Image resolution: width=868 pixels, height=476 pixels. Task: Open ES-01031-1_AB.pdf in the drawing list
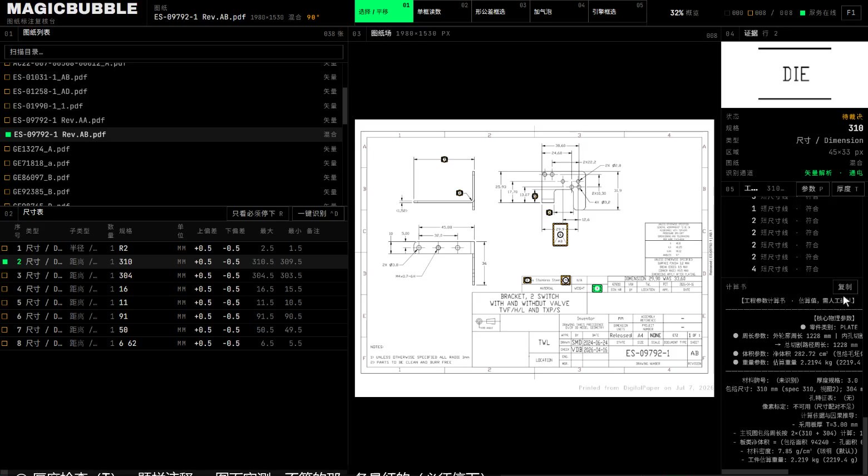[171, 77]
